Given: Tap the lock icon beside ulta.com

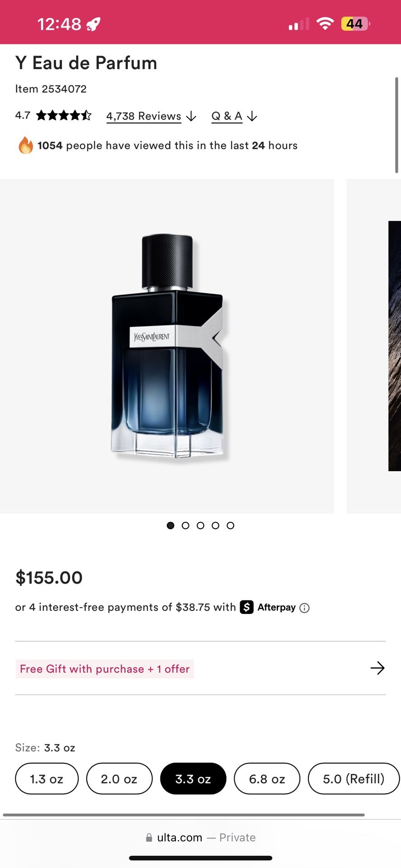Looking at the screenshot, I should point(149,838).
